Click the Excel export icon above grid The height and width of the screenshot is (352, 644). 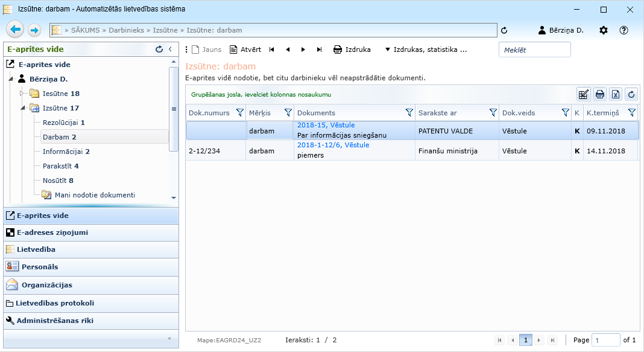[x=616, y=94]
